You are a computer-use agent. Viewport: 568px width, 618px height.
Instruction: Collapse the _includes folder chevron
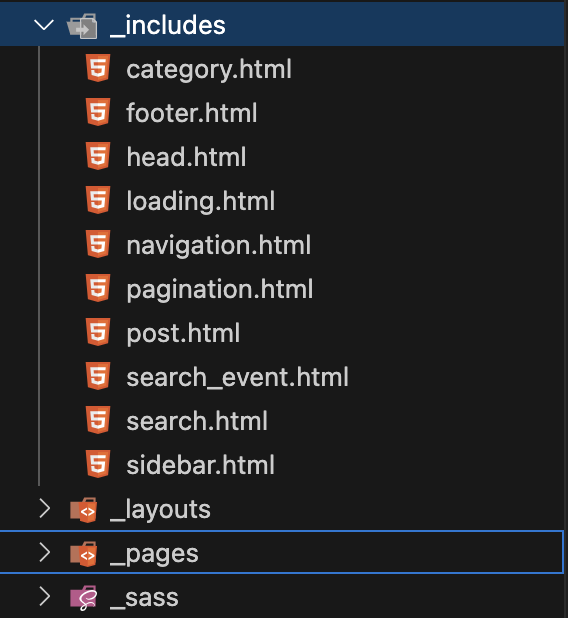pos(44,25)
